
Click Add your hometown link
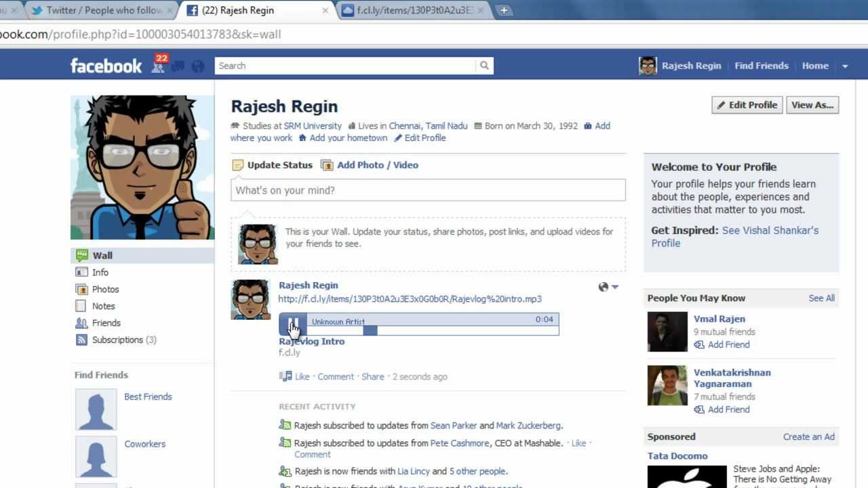click(x=348, y=138)
